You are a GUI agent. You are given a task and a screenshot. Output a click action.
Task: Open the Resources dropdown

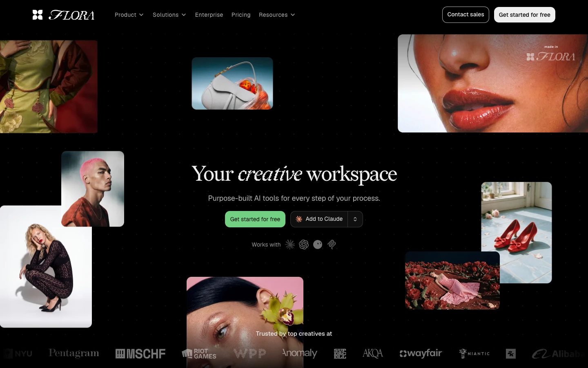coord(277,15)
